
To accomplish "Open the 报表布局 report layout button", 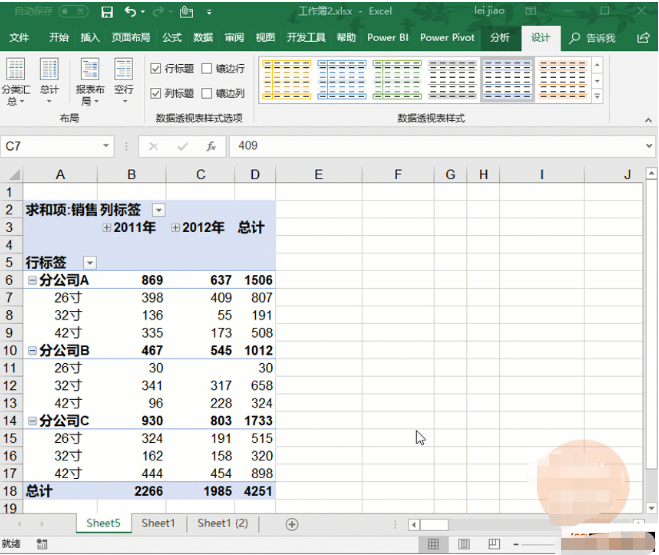I will tap(90, 82).
